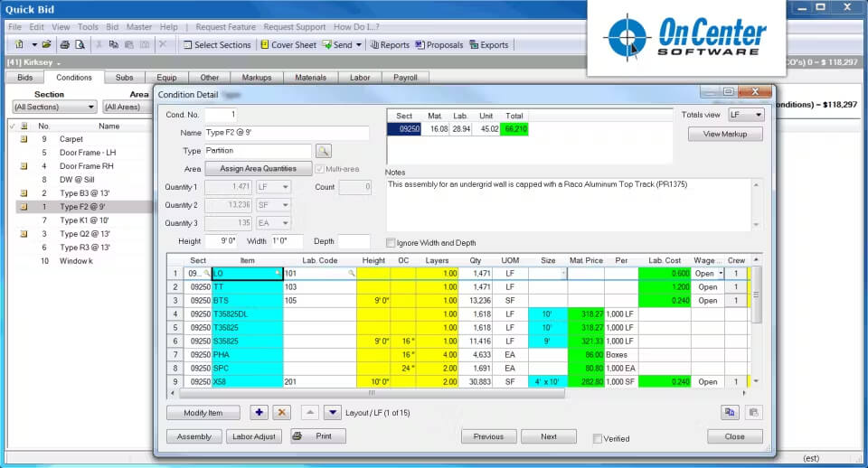
Task: Click the Cut scissors toolbar icon
Action: [99, 44]
